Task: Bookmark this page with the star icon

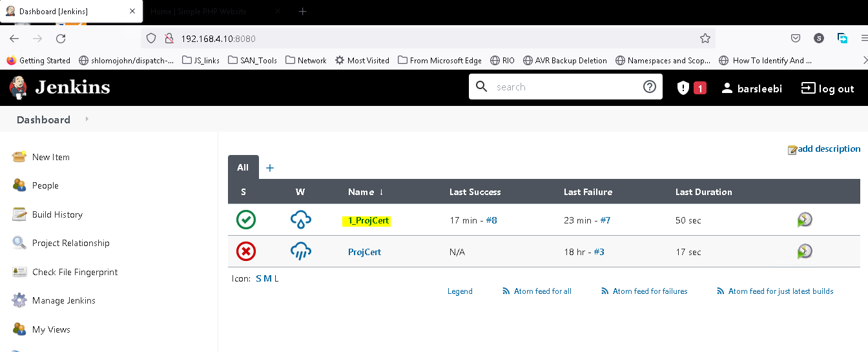Action: coord(705,38)
